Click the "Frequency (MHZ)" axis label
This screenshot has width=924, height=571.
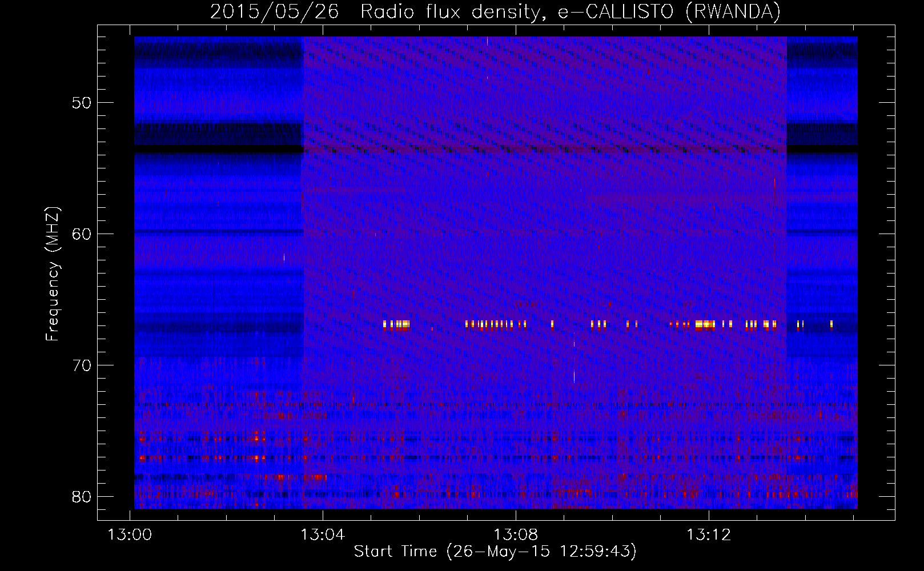tap(53, 274)
